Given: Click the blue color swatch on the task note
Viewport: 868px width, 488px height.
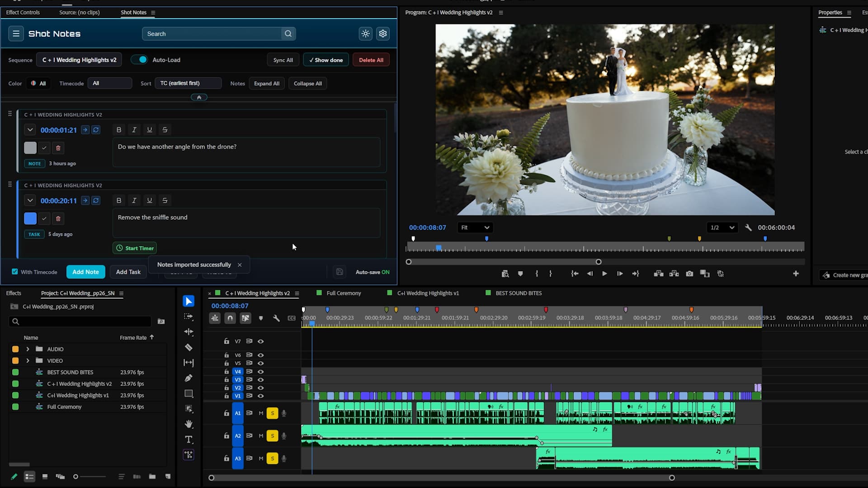Looking at the screenshot, I should point(30,218).
